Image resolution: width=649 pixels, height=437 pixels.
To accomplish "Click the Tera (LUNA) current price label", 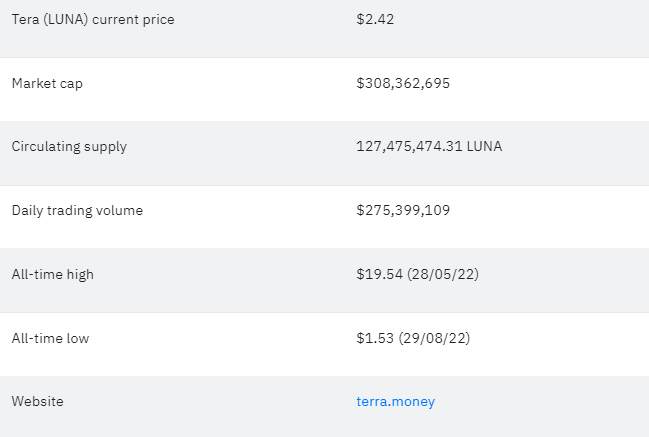I will tap(93, 19).
